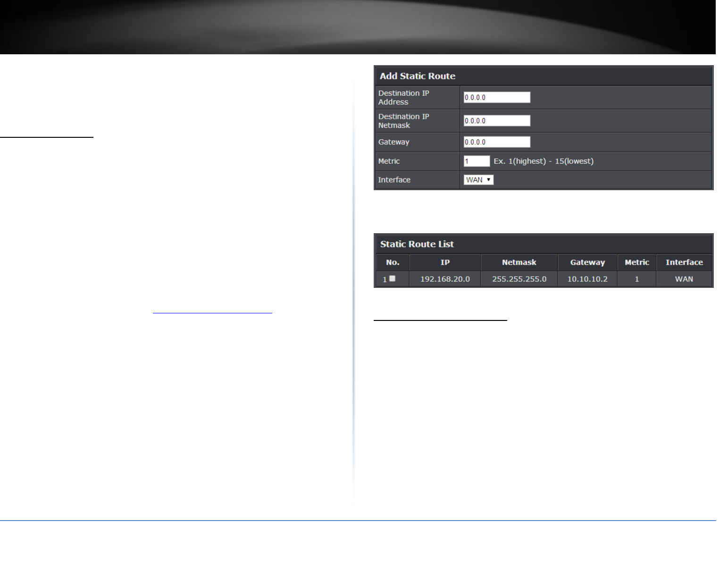This screenshot has height=564, width=728.
Task: Click the Metric column header
Action: 636,262
